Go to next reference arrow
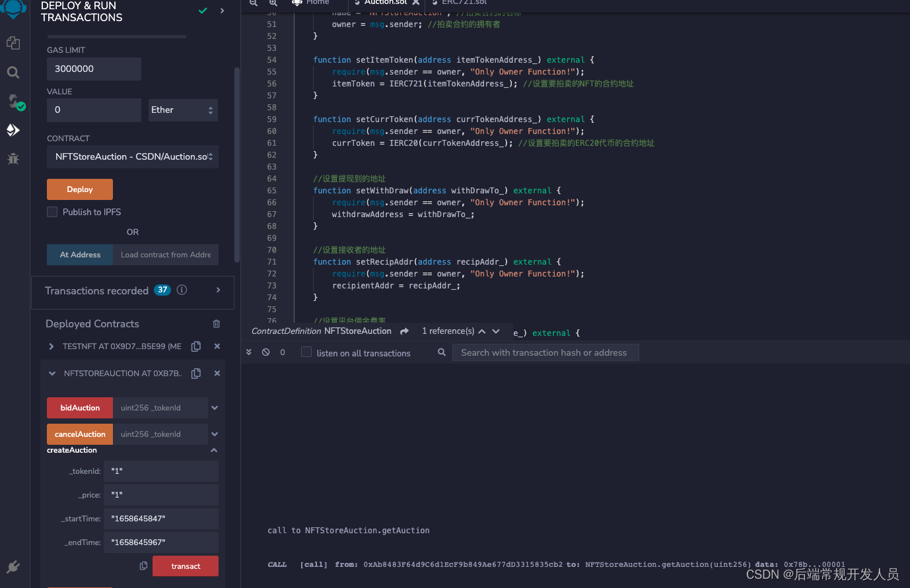 click(x=496, y=331)
